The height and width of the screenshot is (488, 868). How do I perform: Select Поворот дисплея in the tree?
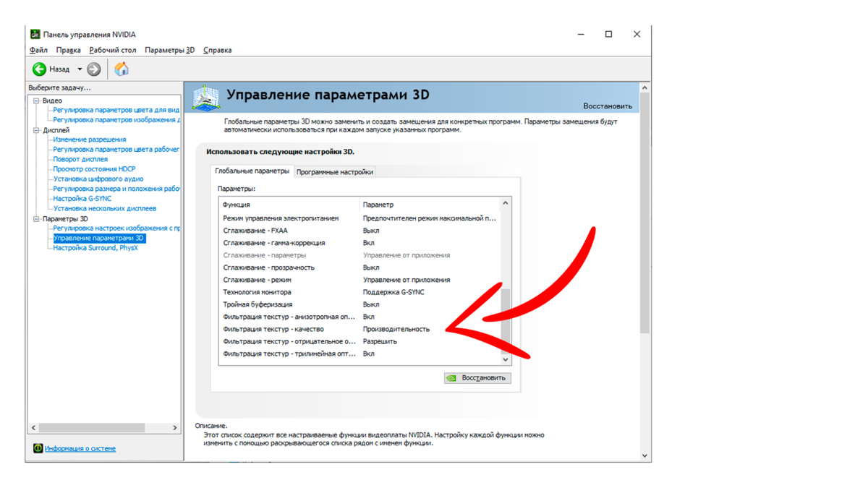[x=80, y=159]
